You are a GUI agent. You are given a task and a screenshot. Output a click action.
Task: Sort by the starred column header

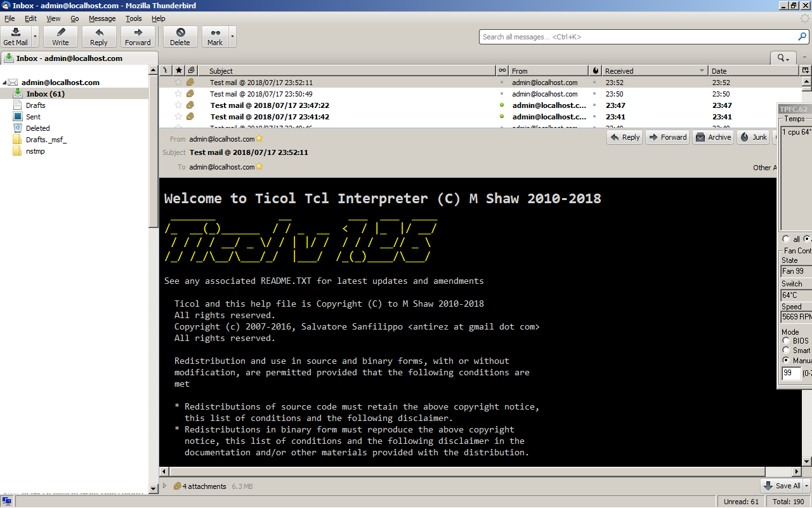(x=179, y=70)
